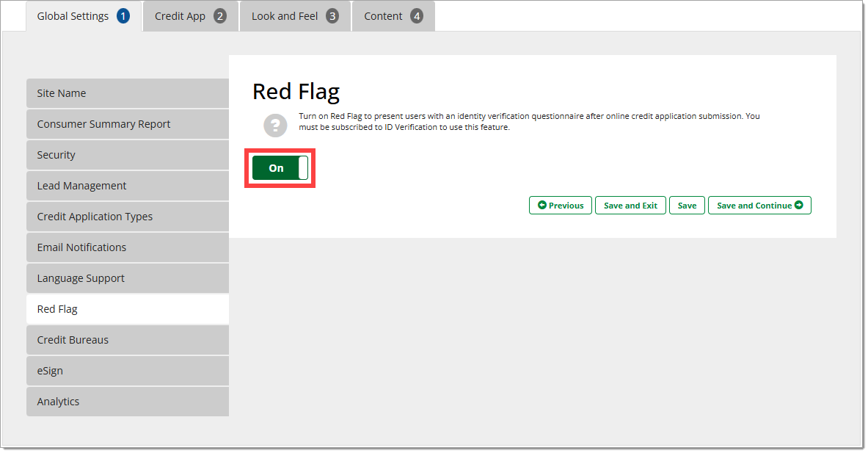This screenshot has width=868, height=453.
Task: Switch to the Credit App tab
Action: coord(190,16)
